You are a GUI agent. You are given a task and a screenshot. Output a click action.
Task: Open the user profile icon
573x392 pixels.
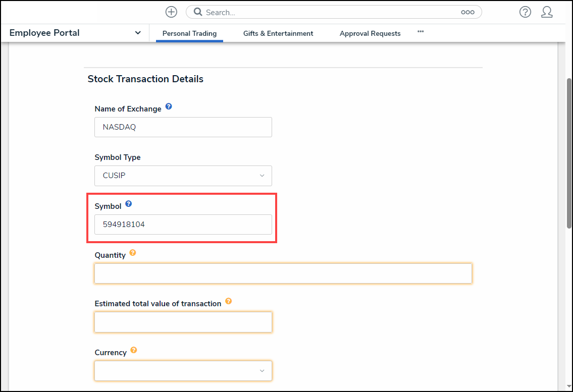click(x=547, y=12)
